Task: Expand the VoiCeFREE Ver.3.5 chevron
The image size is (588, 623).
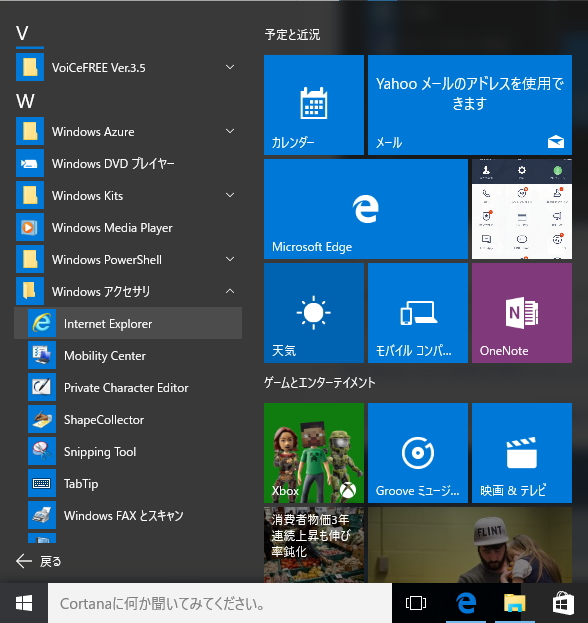Action: (230, 67)
